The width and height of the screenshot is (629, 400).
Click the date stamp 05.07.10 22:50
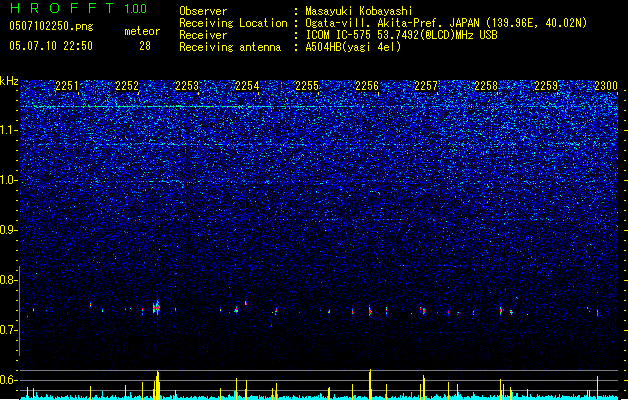pos(51,46)
